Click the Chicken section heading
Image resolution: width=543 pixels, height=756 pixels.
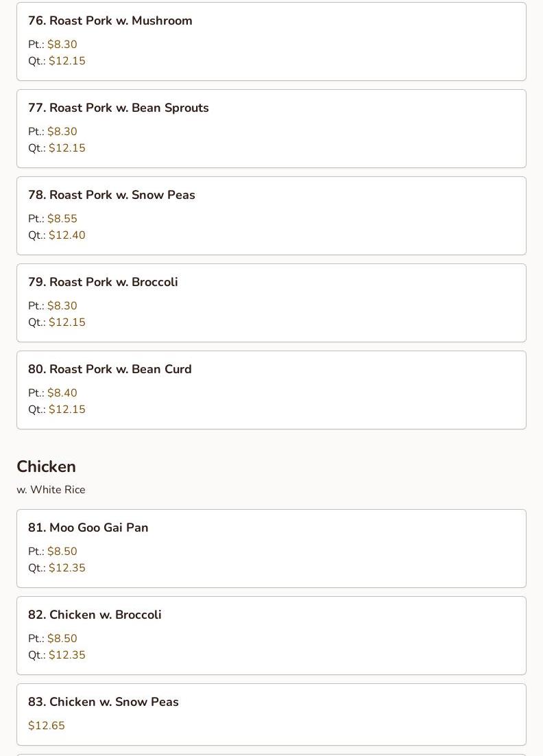tap(46, 466)
